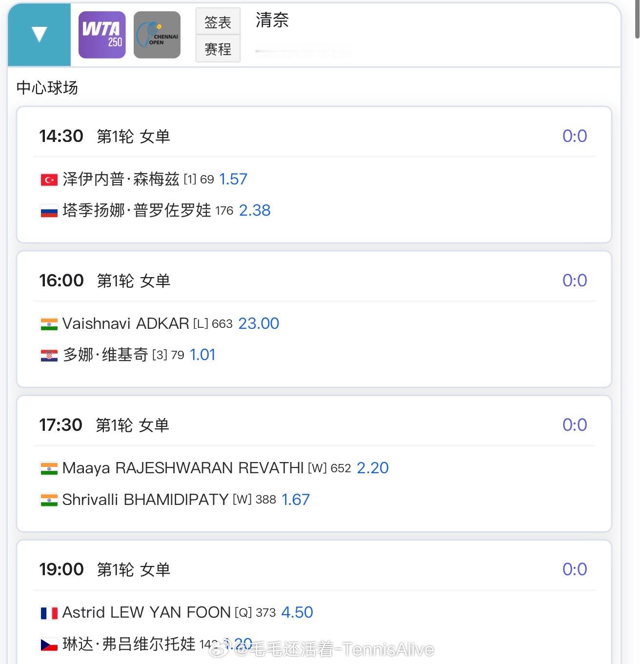Collapse the tournament with the white triangle

pyautogui.click(x=39, y=34)
